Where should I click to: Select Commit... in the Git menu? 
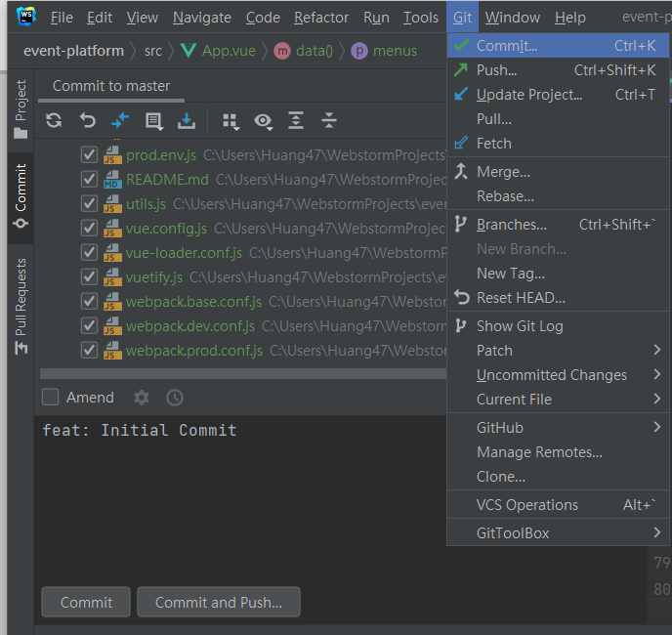pos(558,46)
